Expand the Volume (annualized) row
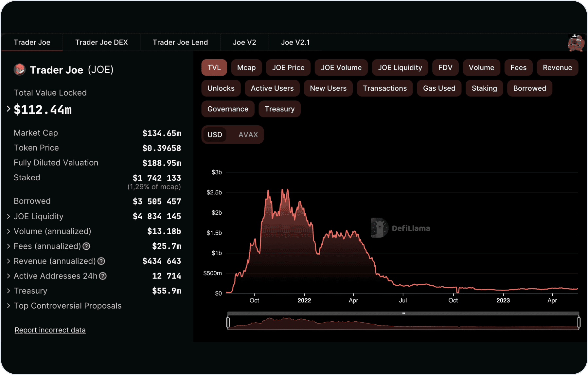This screenshot has height=375, width=588. click(9, 231)
